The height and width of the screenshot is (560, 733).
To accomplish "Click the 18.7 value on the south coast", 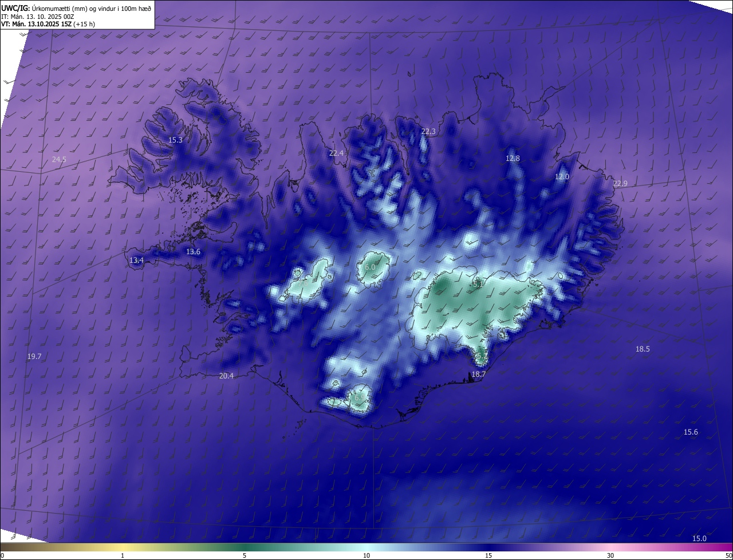I will click(x=478, y=374).
